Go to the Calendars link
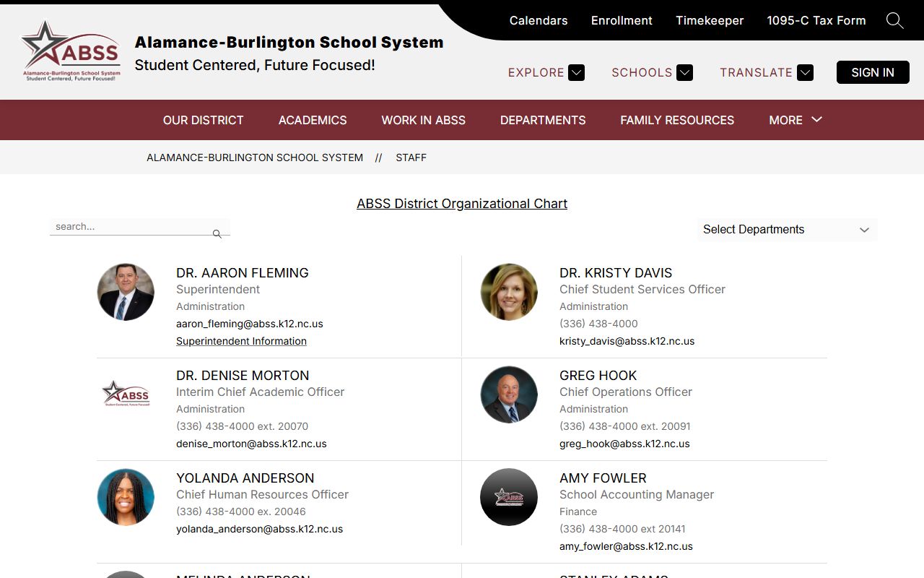 539,20
